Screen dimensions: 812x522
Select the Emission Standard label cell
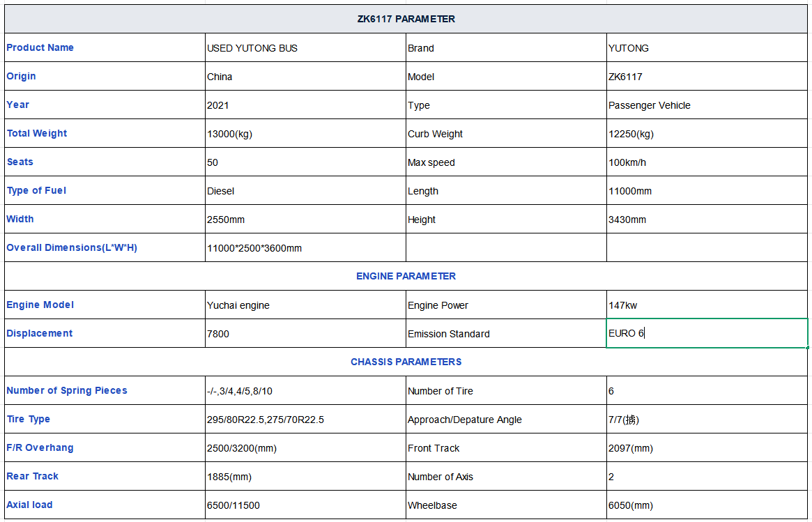coord(506,333)
